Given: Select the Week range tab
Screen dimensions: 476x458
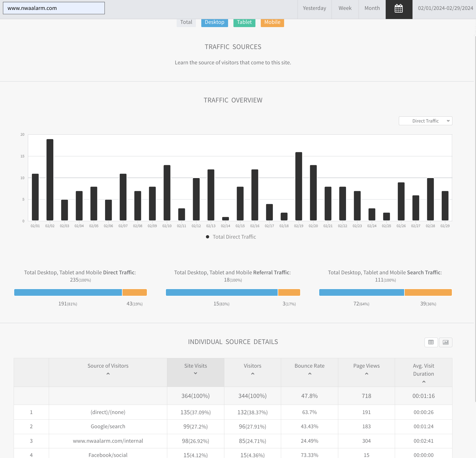Looking at the screenshot, I should point(345,8).
